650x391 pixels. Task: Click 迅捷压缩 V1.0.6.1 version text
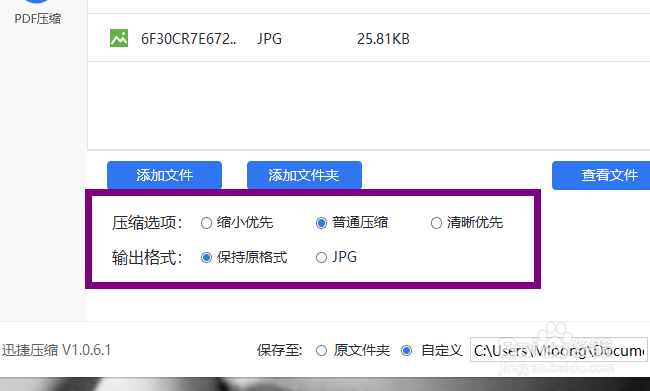(x=56, y=350)
